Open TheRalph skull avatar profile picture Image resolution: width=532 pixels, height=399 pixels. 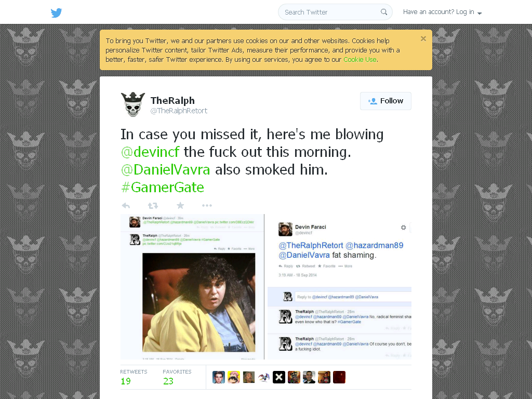point(132,104)
